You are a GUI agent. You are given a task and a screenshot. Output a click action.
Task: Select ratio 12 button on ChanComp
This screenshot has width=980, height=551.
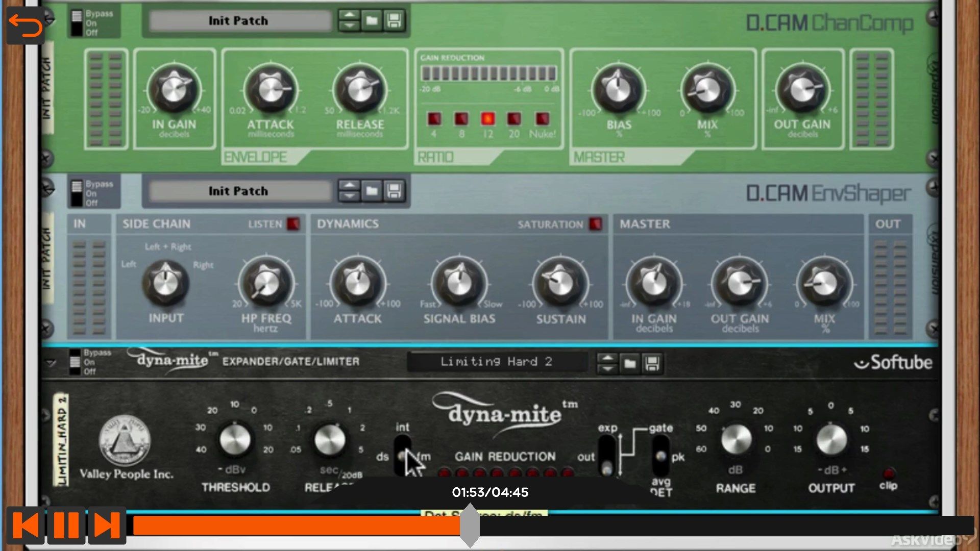click(488, 119)
